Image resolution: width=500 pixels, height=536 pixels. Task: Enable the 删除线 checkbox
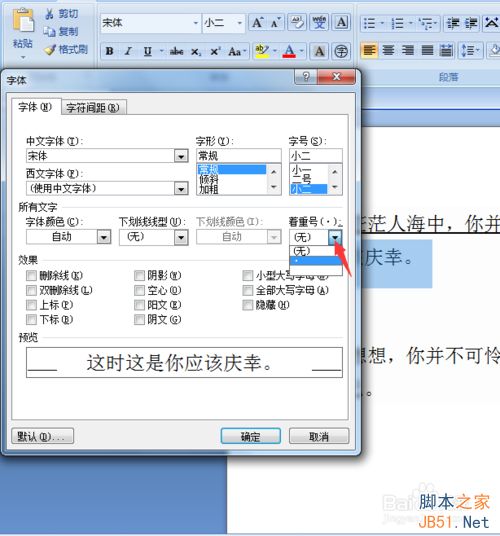(31, 276)
